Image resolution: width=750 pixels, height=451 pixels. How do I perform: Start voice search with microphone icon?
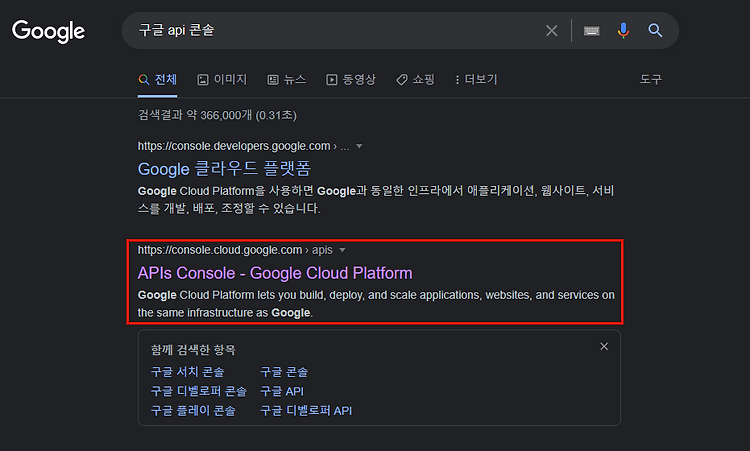623,31
